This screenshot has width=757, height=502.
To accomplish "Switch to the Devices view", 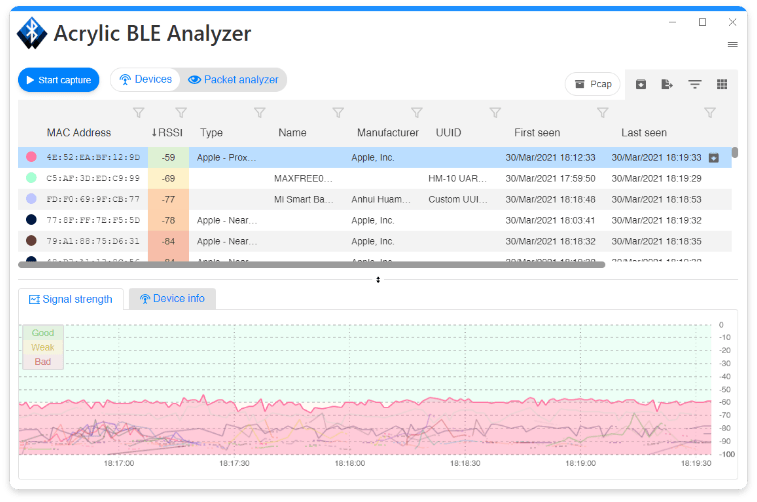I will click(145, 80).
